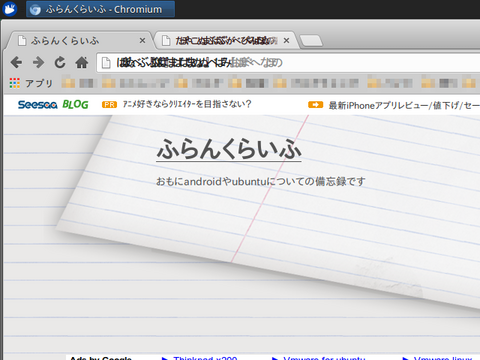Click the page icon in address bar
Screen dimensions: 480x360
(106, 63)
